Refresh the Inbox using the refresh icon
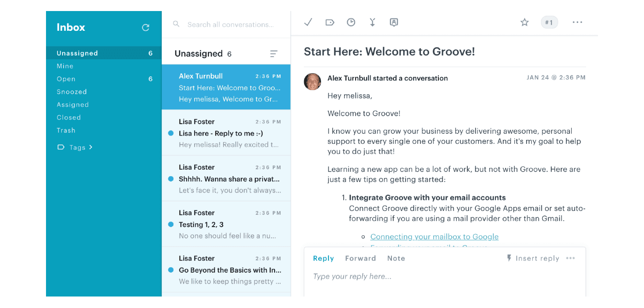The image size is (644, 308). (x=145, y=28)
